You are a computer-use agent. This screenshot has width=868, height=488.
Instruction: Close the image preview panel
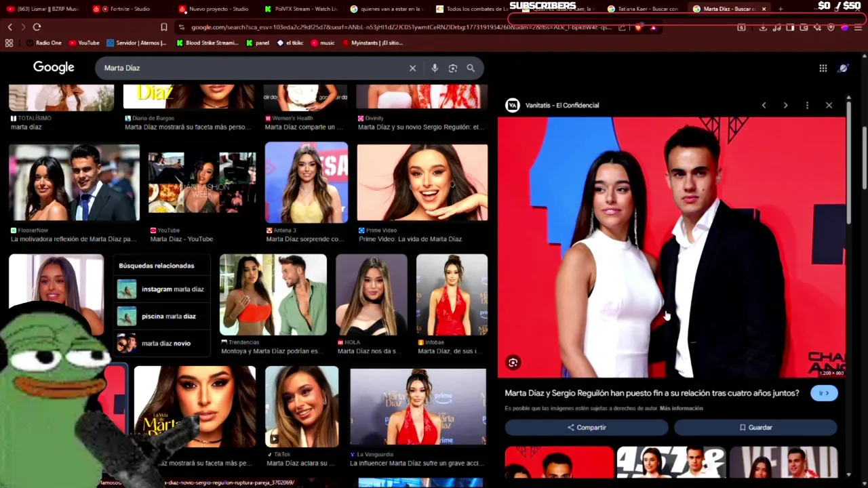(829, 105)
